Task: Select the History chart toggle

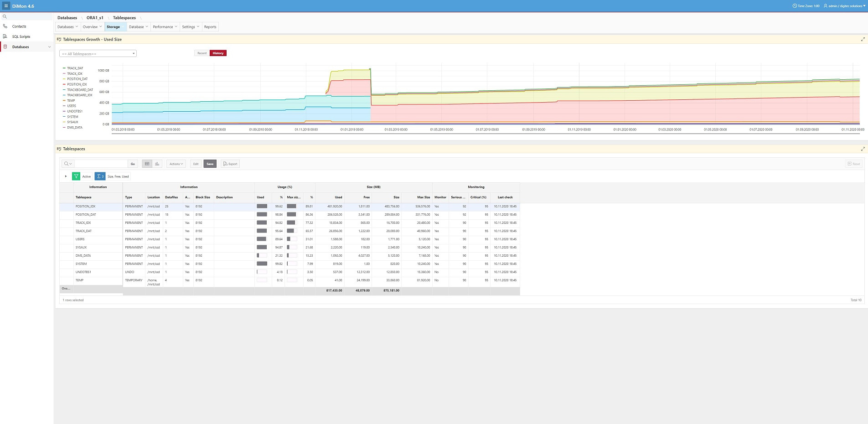Action: tap(218, 53)
